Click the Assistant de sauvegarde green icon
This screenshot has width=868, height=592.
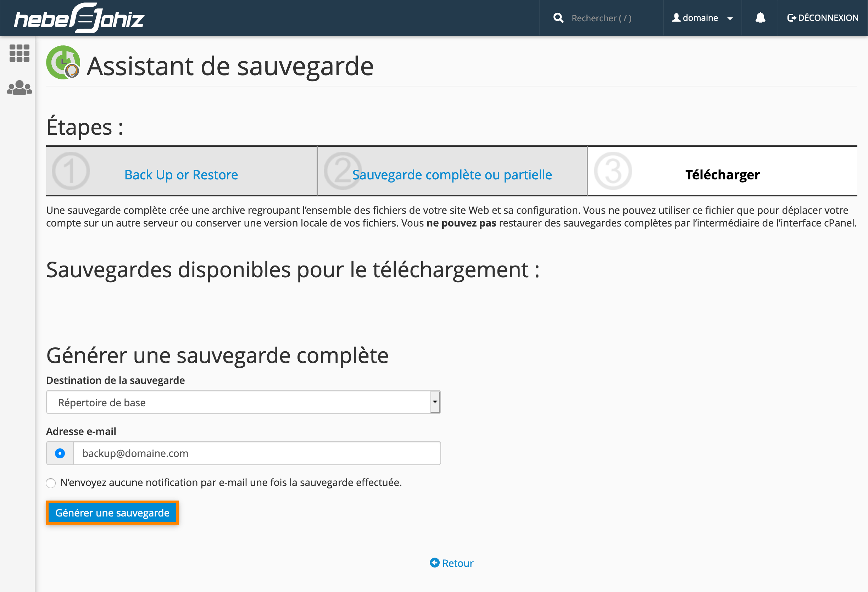point(63,62)
